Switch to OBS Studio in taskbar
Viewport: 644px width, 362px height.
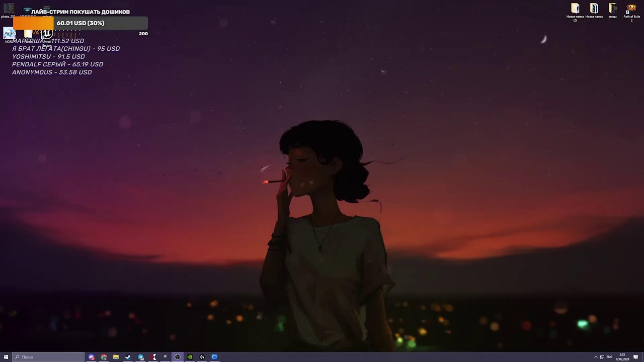(177, 357)
